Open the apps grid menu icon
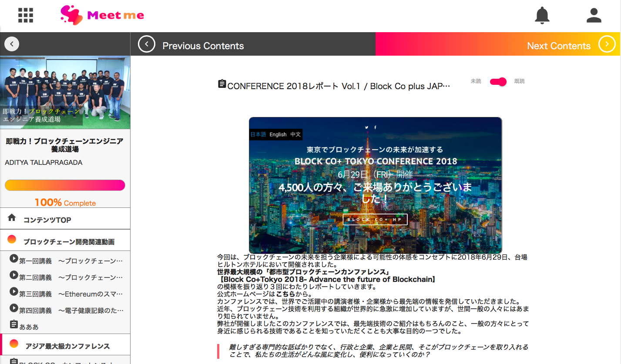 coord(26,15)
